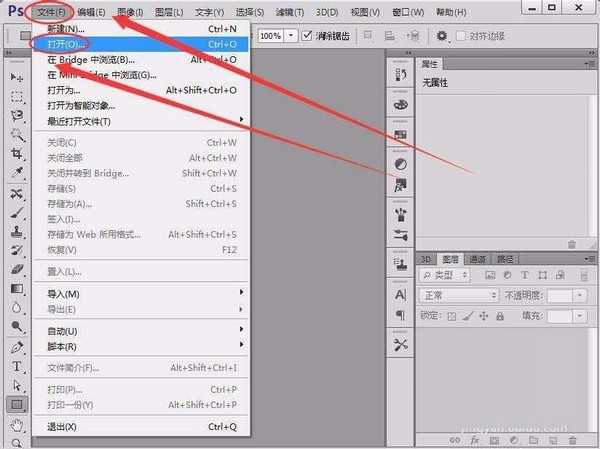The width and height of the screenshot is (600, 449).
Task: Expand the 类型 layer filter dropdown
Action: click(x=448, y=275)
